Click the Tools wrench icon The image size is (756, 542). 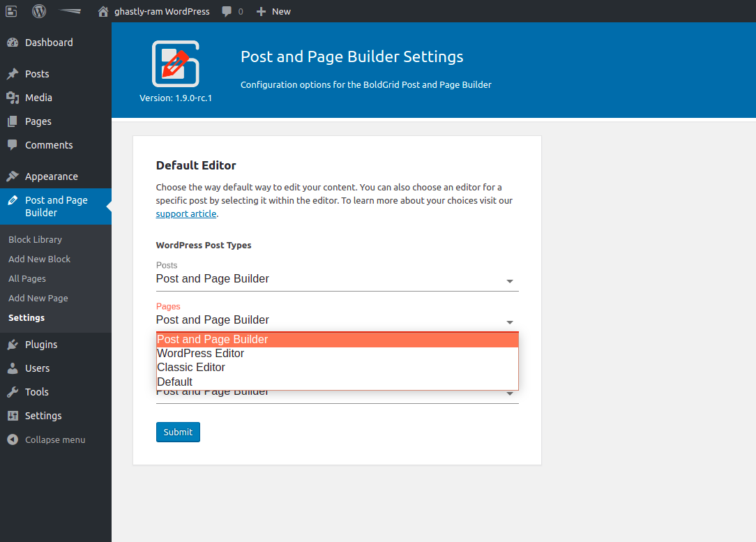(x=13, y=392)
